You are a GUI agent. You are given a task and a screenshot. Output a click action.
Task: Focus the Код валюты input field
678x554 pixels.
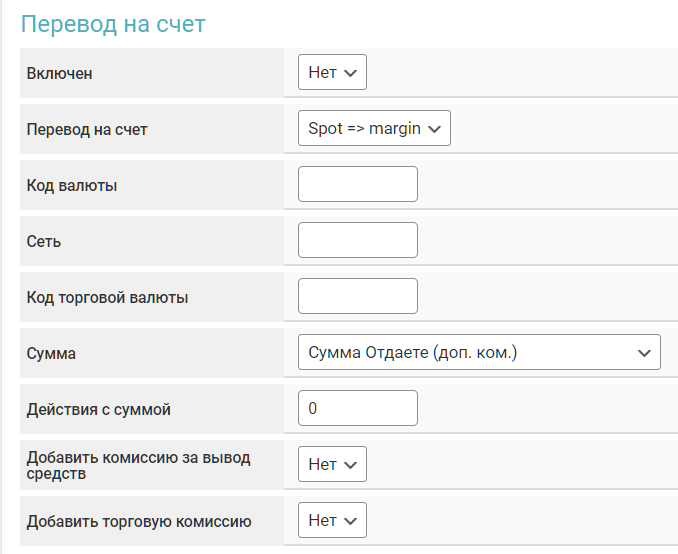tap(357, 184)
